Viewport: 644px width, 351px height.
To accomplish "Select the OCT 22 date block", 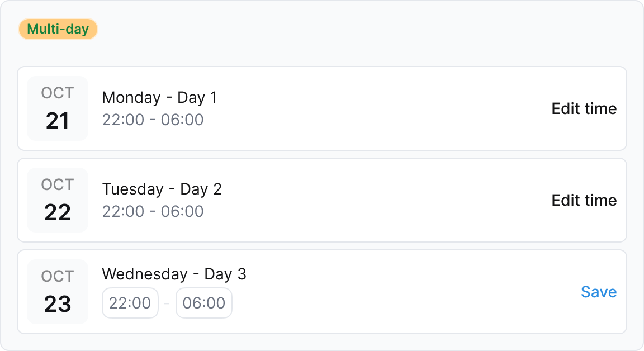I will [57, 200].
